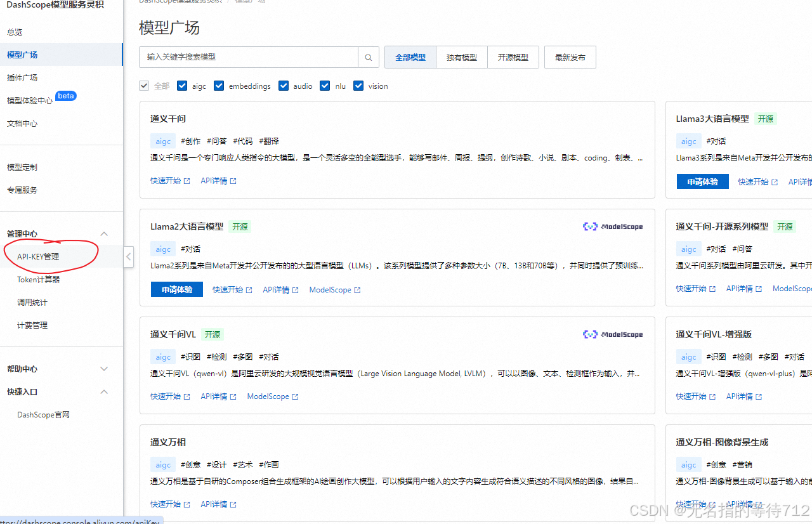Open API详情 on 通义万相 card
This screenshot has width=812, height=524.
(219, 504)
